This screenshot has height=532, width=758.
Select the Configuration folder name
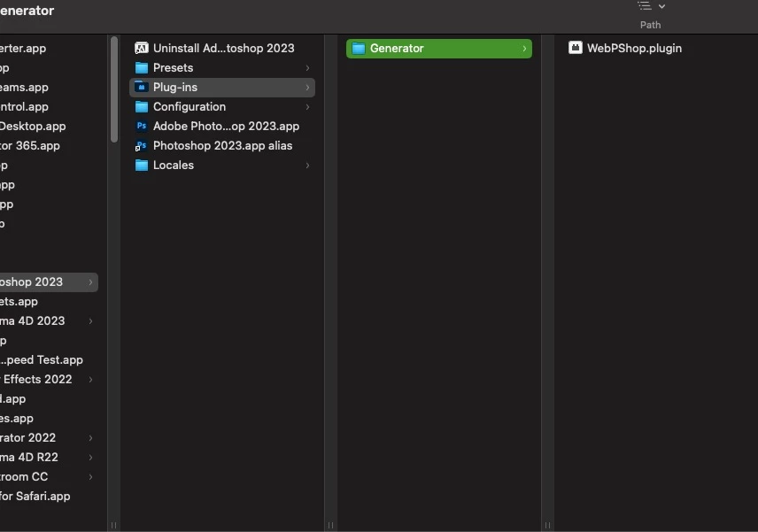189,107
